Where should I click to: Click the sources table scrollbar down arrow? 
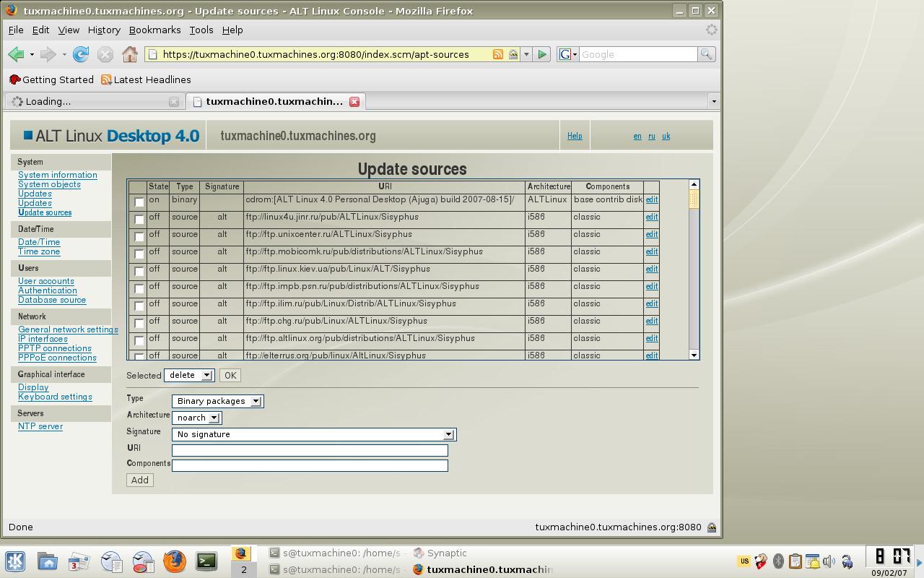(694, 355)
